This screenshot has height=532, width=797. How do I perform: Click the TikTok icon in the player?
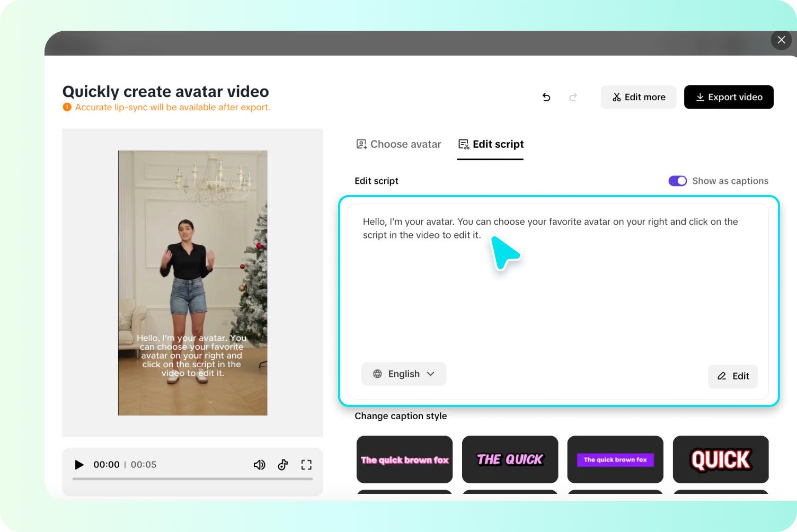tap(282, 465)
